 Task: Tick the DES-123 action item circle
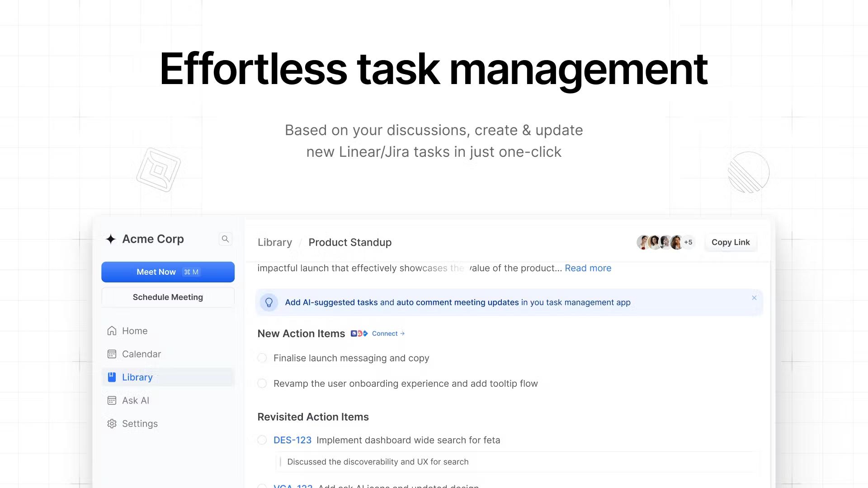pyautogui.click(x=262, y=440)
